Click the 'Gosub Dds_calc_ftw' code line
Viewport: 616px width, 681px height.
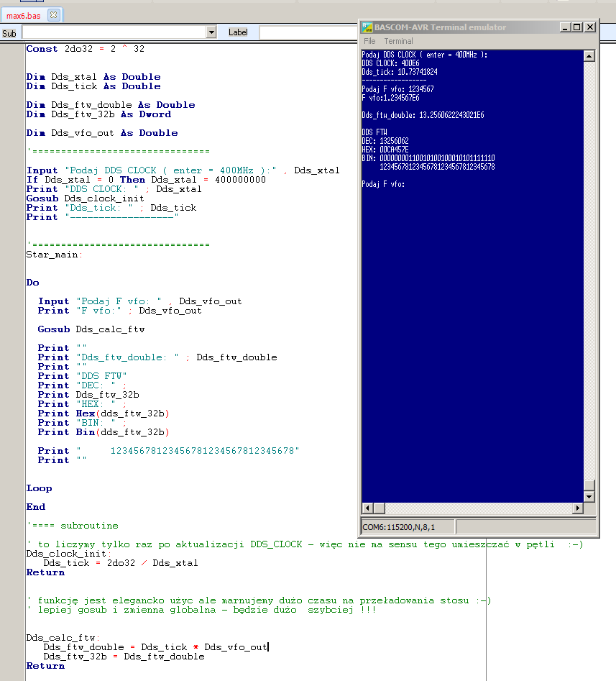pyautogui.click(x=91, y=329)
